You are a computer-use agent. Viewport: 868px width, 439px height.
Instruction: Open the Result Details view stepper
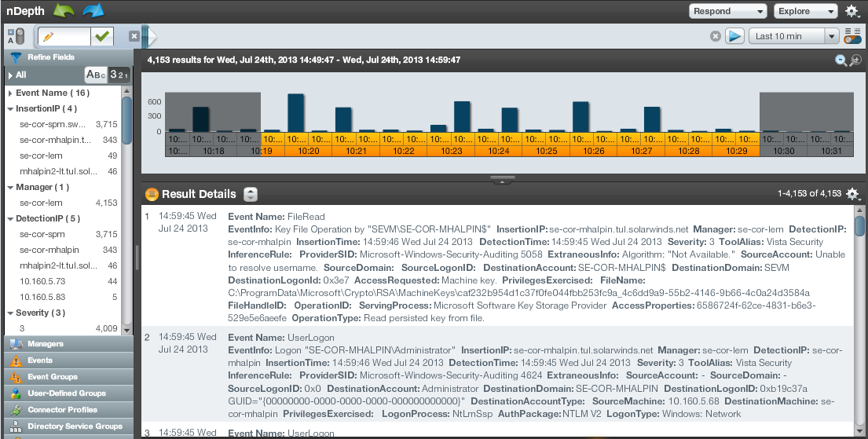click(251, 194)
